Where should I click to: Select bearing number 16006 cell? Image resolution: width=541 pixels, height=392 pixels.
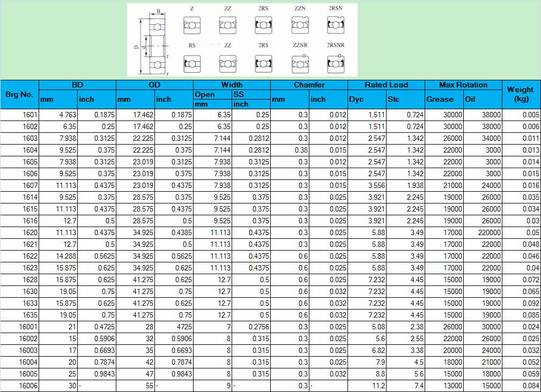(20, 386)
